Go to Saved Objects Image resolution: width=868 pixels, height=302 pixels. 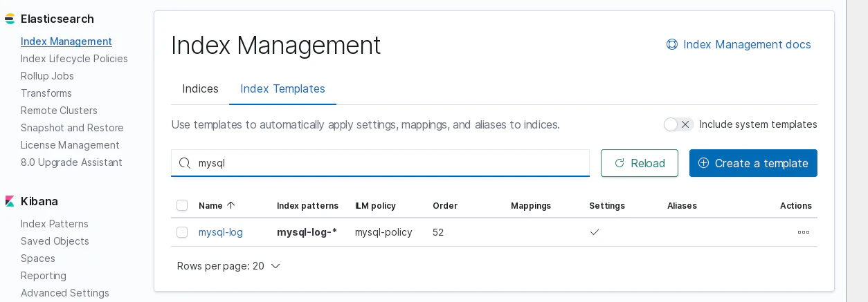click(55, 241)
